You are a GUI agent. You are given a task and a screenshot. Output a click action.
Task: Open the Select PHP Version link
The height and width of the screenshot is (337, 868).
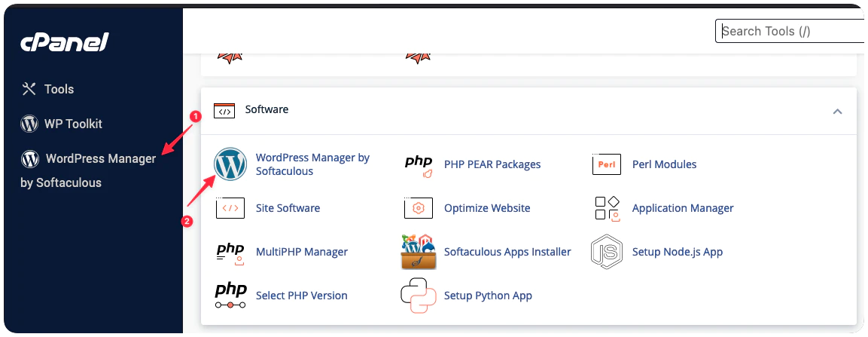pyautogui.click(x=301, y=296)
